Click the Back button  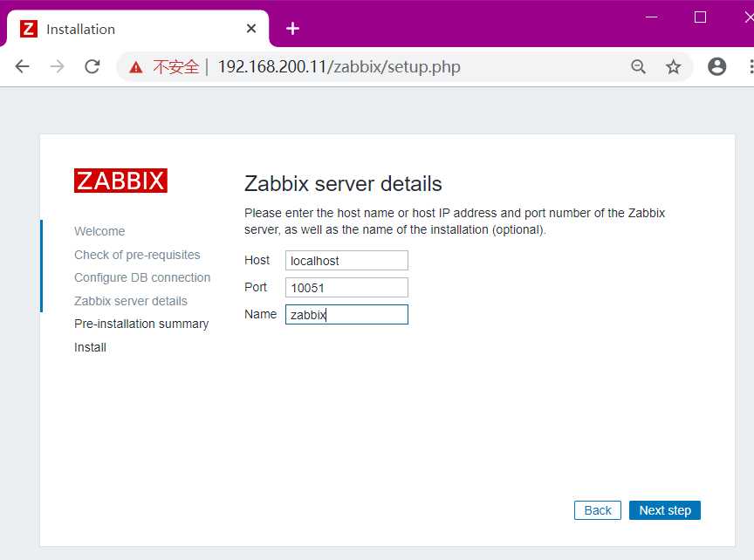[597, 510]
